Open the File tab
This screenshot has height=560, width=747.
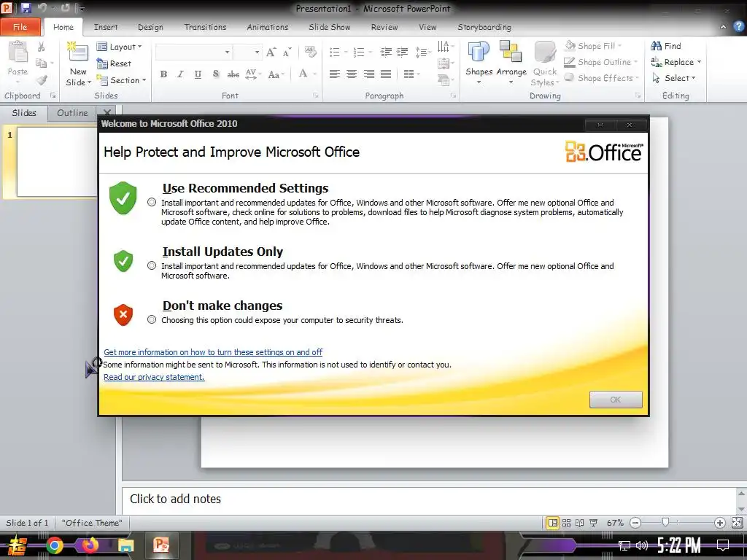point(20,27)
